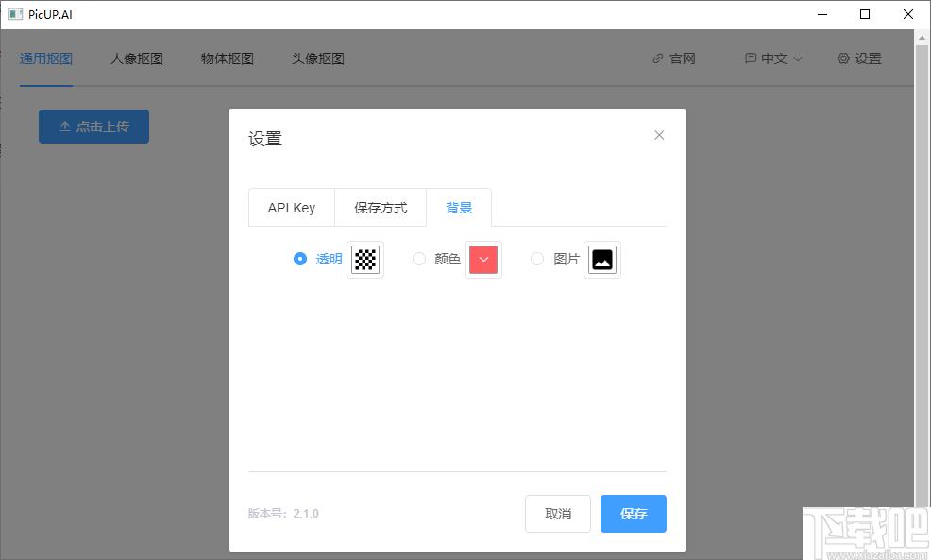Open the 人像抠图 tab
The height and width of the screenshot is (560, 931).
pos(137,59)
